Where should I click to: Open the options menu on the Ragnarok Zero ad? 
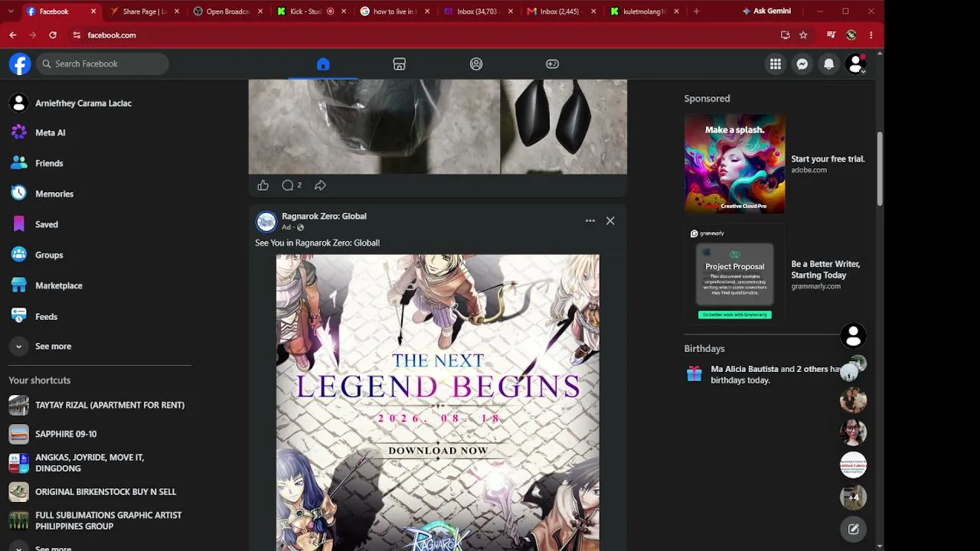coord(590,220)
